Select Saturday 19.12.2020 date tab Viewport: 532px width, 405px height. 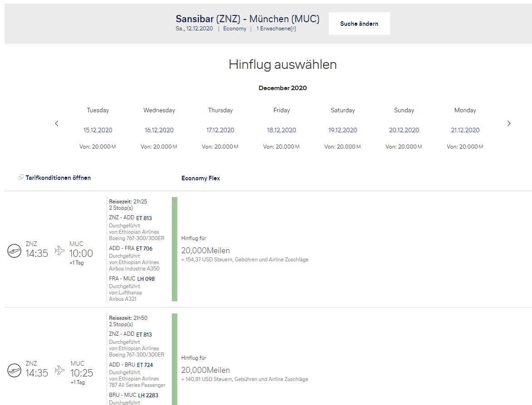[343, 129]
